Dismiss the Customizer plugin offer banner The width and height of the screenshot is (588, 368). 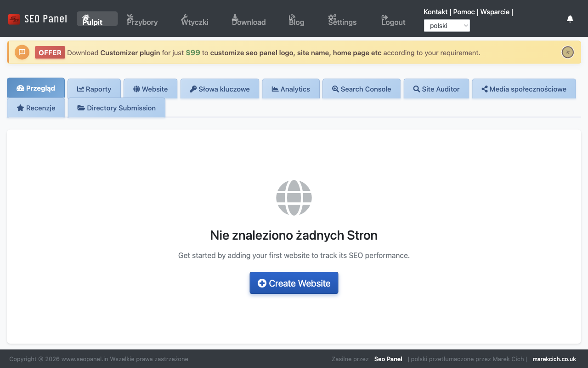coord(568,52)
